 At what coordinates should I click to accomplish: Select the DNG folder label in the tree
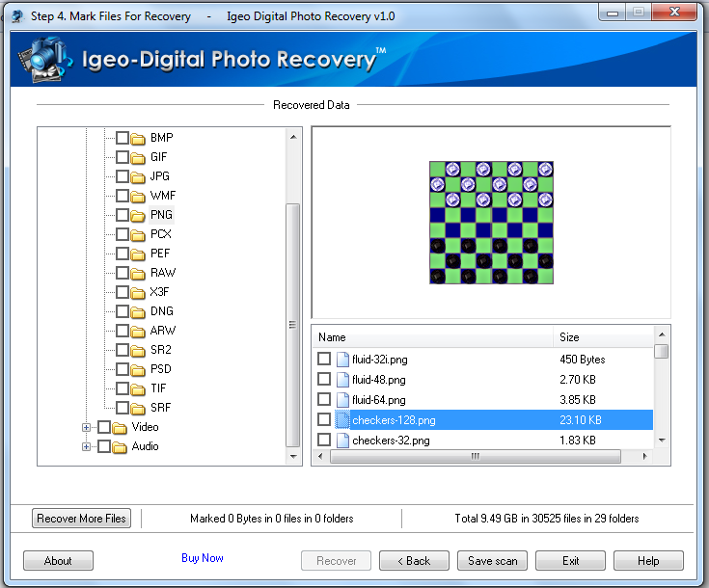162,311
